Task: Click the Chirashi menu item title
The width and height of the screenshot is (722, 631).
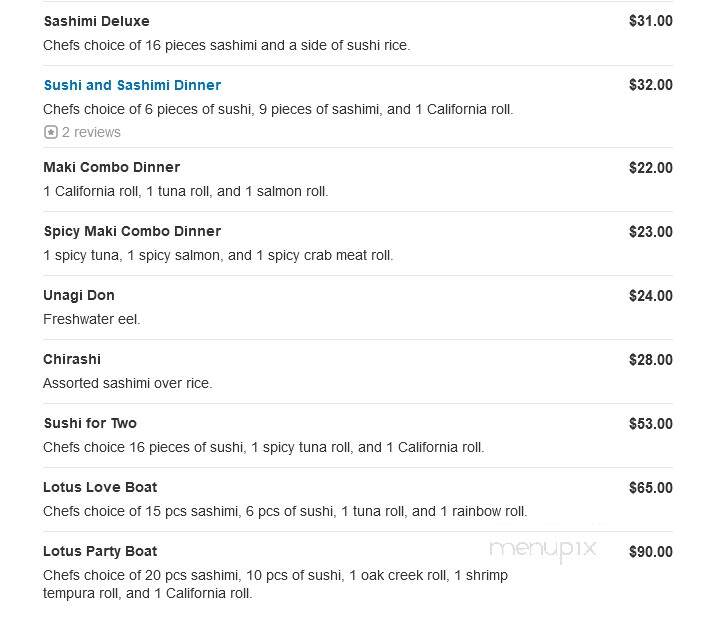Action: (72, 359)
